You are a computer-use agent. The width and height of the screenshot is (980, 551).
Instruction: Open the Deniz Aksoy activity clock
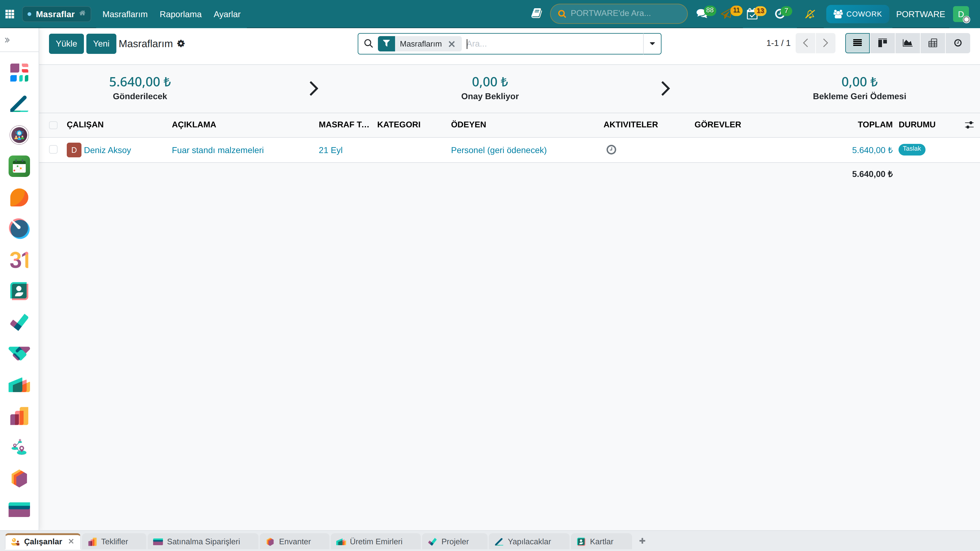611,150
